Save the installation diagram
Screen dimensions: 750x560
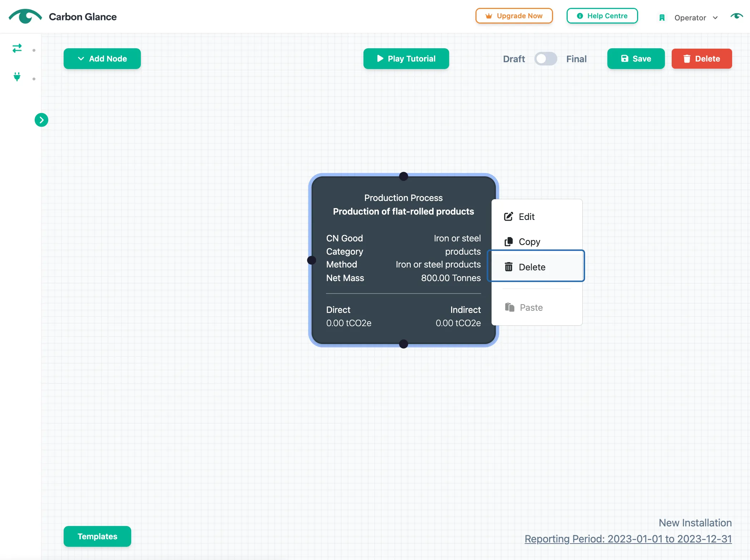636,59
